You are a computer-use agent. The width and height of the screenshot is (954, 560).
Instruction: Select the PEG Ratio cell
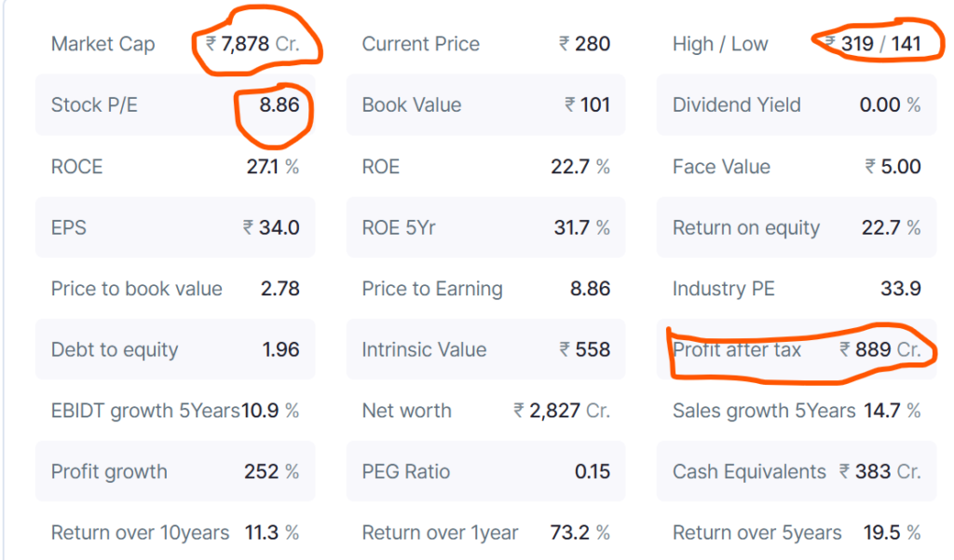pos(485,472)
